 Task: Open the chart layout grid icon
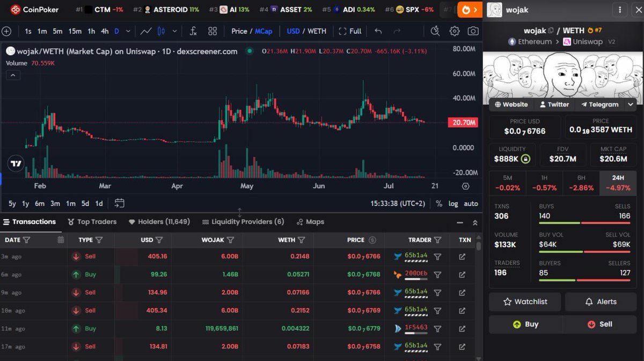[x=213, y=31]
